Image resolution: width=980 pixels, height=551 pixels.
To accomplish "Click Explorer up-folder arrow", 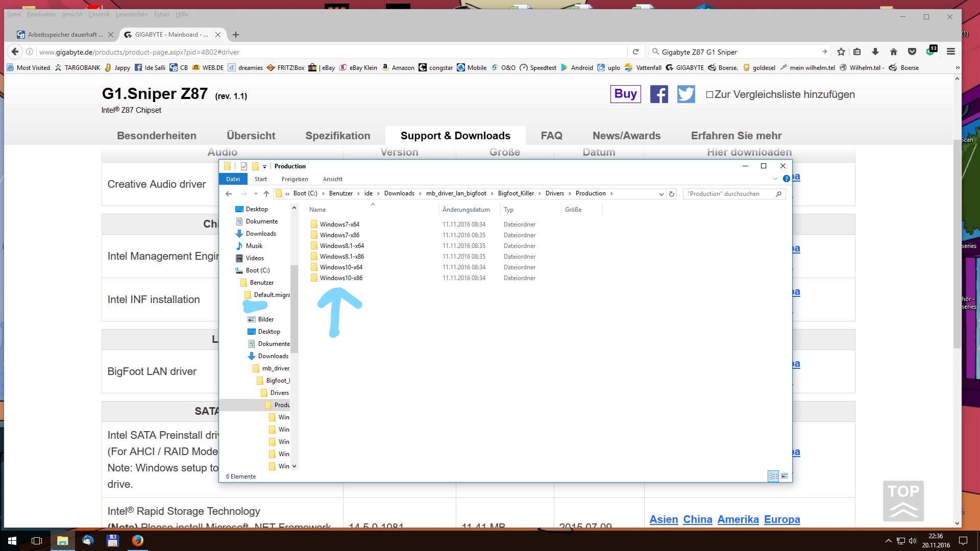I will coord(266,194).
